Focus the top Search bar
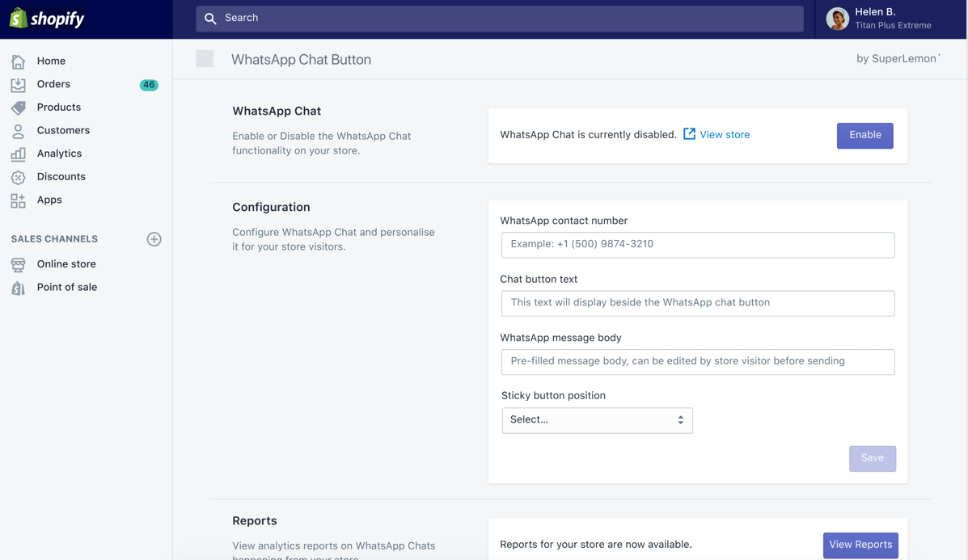 pos(500,19)
